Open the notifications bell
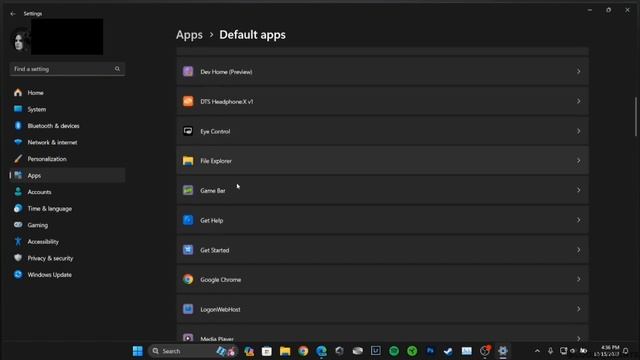 point(626,351)
